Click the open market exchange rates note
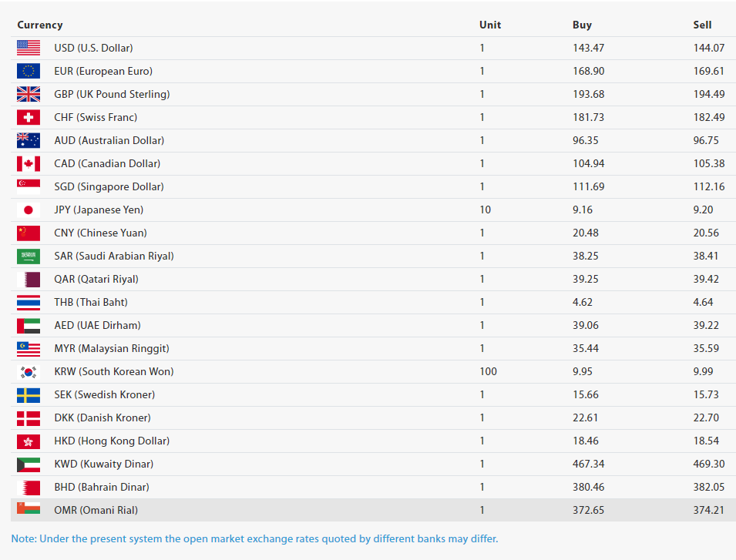736x560 pixels. [x=254, y=538]
